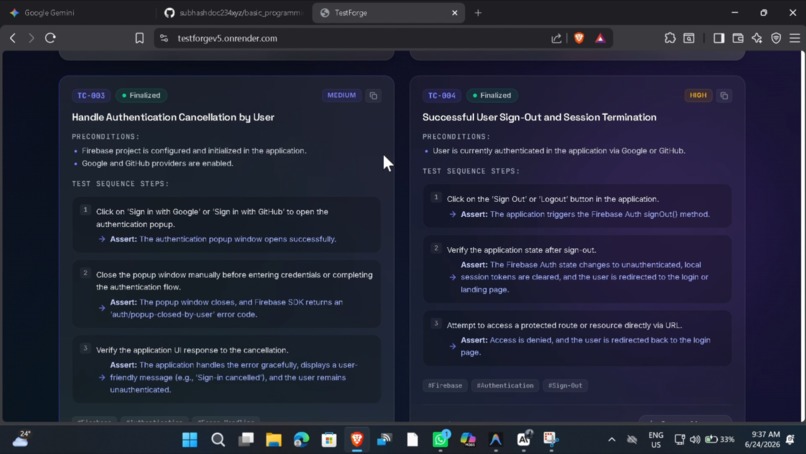Click Finalized status on TC-003 card
Image resolution: width=806 pixels, height=454 pixels.
click(x=141, y=96)
